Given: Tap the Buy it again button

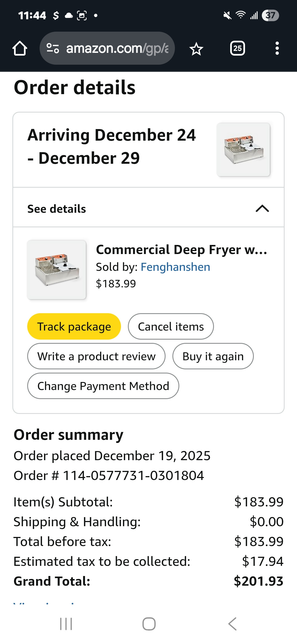Looking at the screenshot, I should 213,356.
